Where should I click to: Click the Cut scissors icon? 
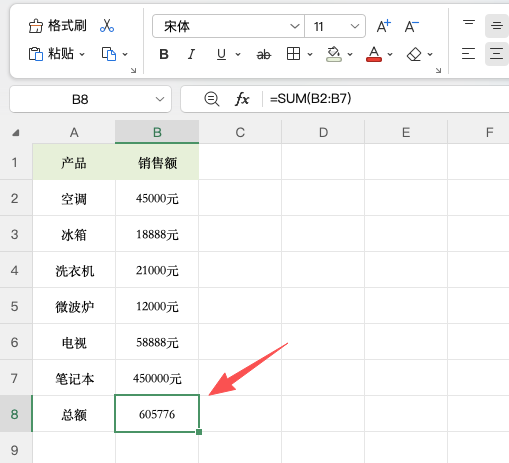pyautogui.click(x=107, y=26)
